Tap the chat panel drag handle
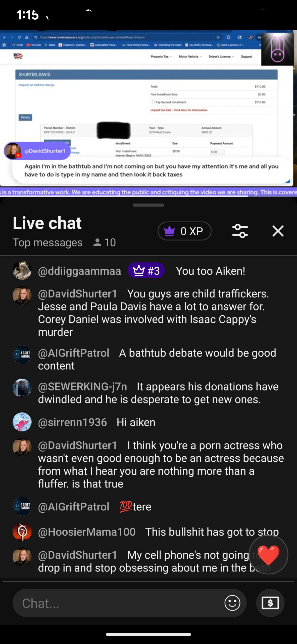Image resolution: width=297 pixels, height=644 pixels. pyautogui.click(x=148, y=205)
